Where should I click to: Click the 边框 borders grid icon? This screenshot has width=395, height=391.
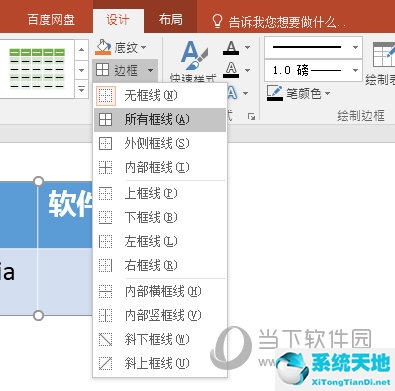(x=103, y=70)
